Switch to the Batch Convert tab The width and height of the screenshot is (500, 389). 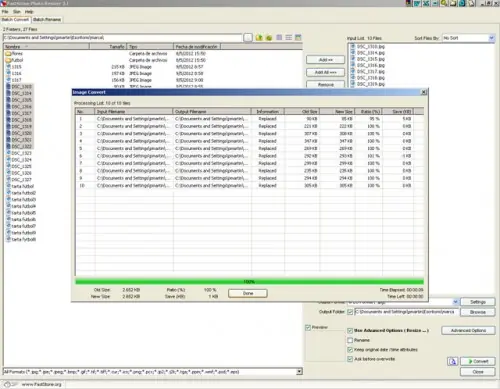15,20
